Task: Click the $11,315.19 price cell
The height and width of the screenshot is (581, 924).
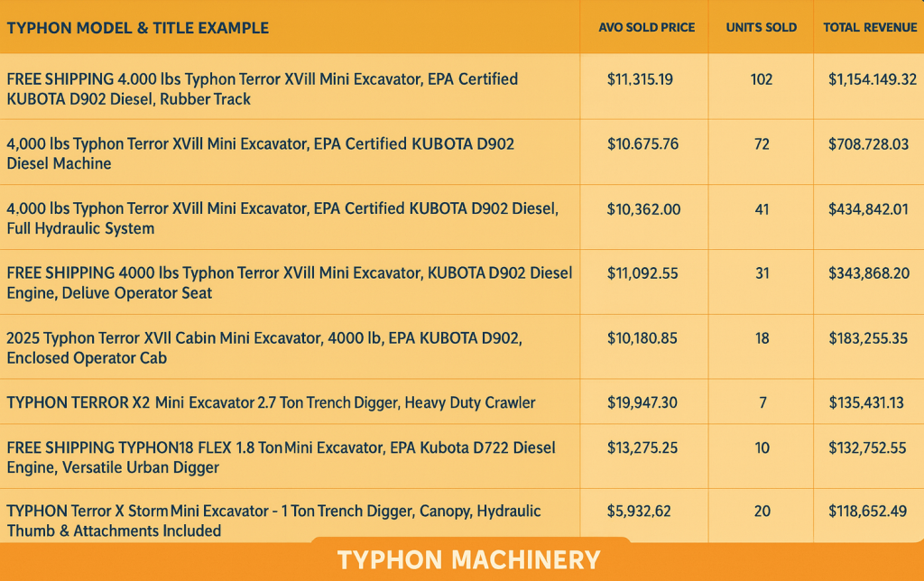Action: 643,79
